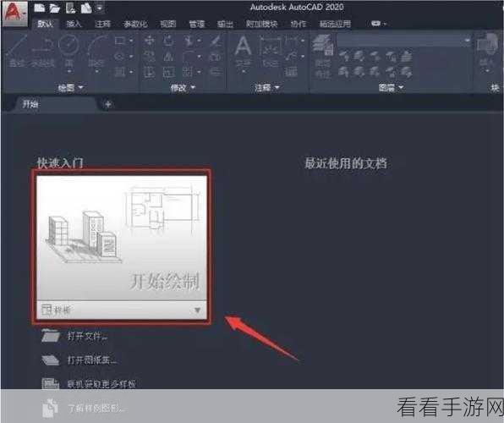The image size is (504, 423).
Task: Select the Polyline (多段线) tool
Action: [44, 52]
